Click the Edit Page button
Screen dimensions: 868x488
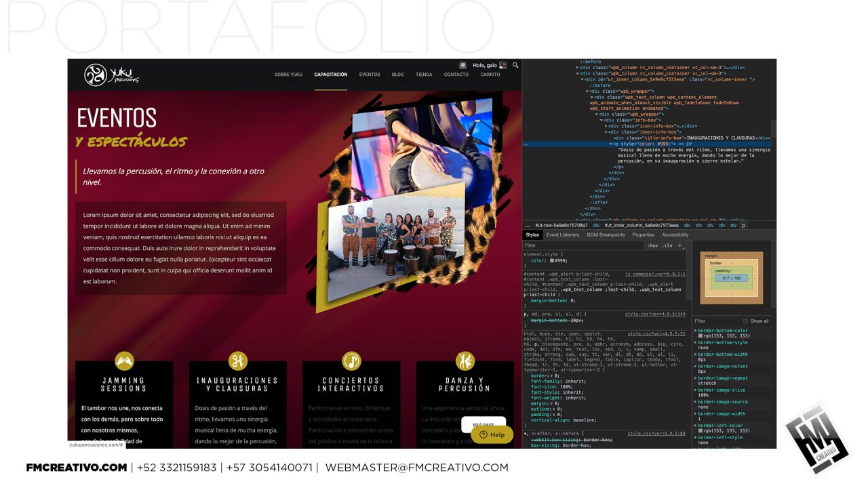click(484, 424)
